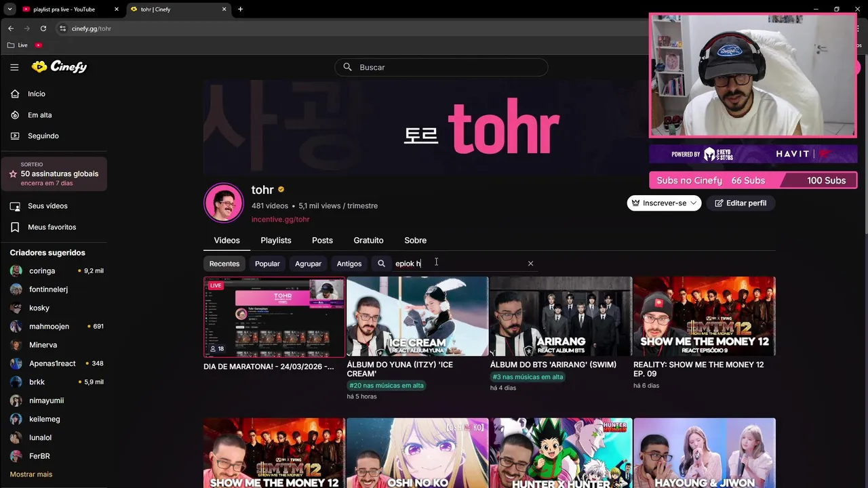Switch to the Sobre tab

tap(415, 241)
